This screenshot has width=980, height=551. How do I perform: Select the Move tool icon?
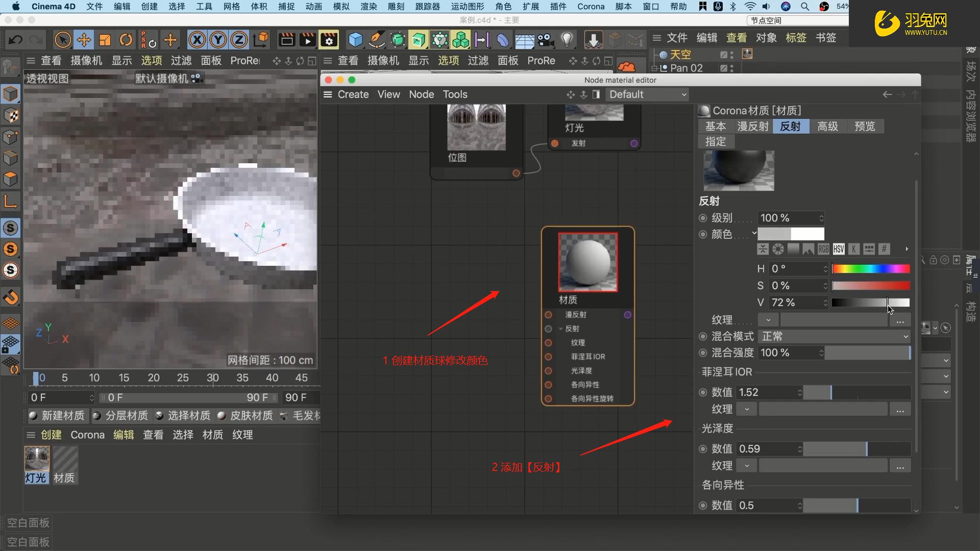click(84, 40)
